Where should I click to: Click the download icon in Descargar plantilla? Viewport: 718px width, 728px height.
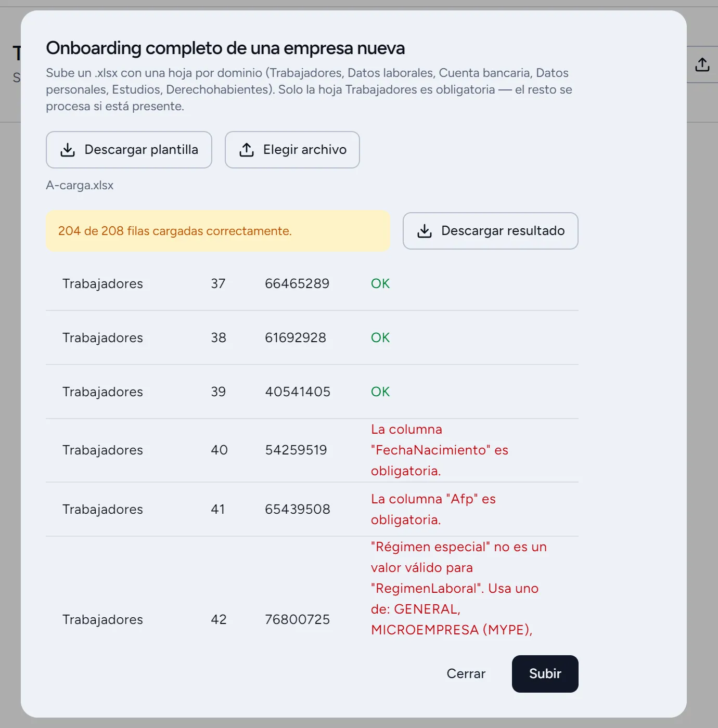68,150
